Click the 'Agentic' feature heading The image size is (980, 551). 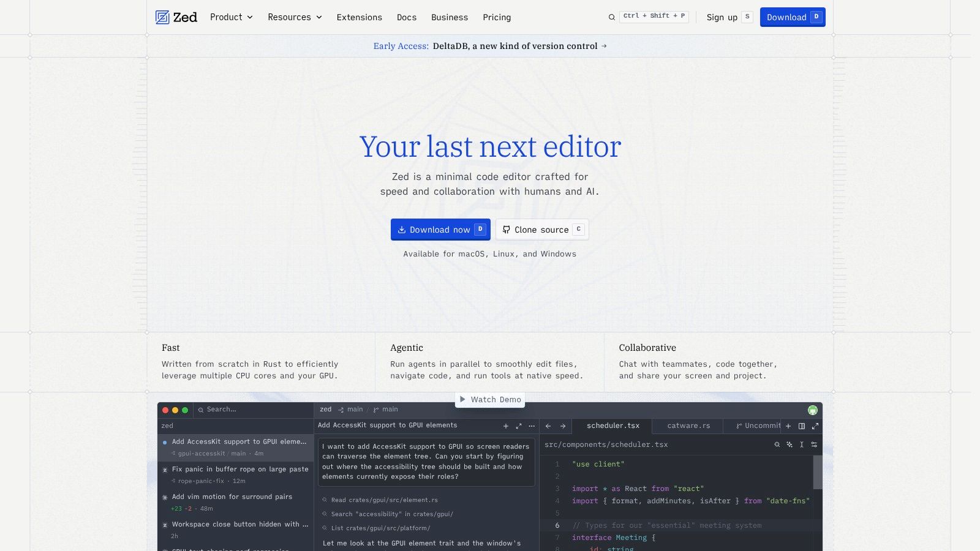tap(407, 348)
